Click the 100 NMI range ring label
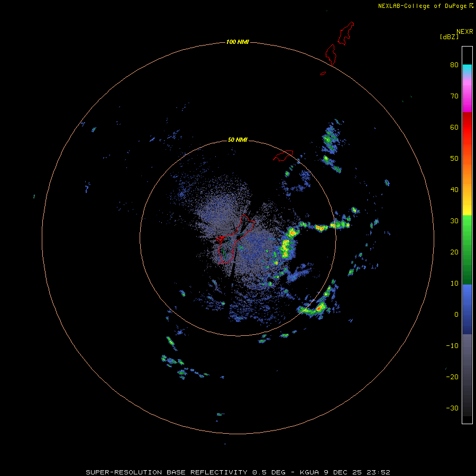This screenshot has height=476, width=476. coord(237,42)
